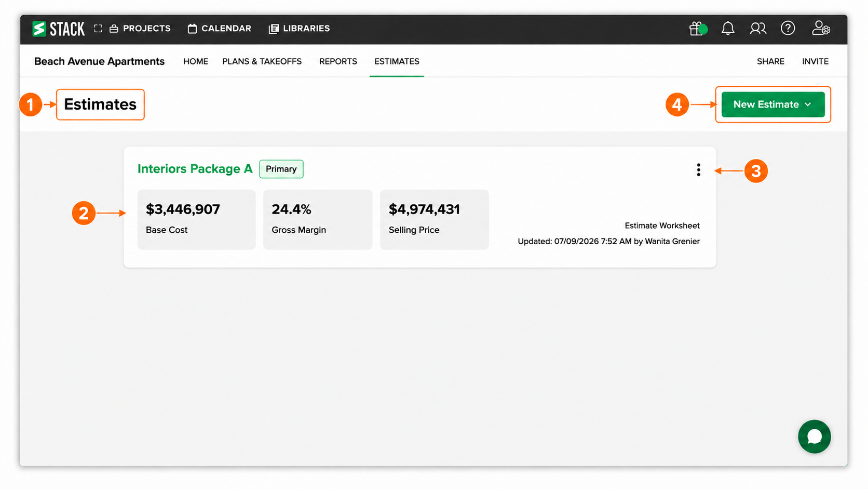Open the account settings icon
This screenshot has height=489, width=868.
tap(821, 28)
